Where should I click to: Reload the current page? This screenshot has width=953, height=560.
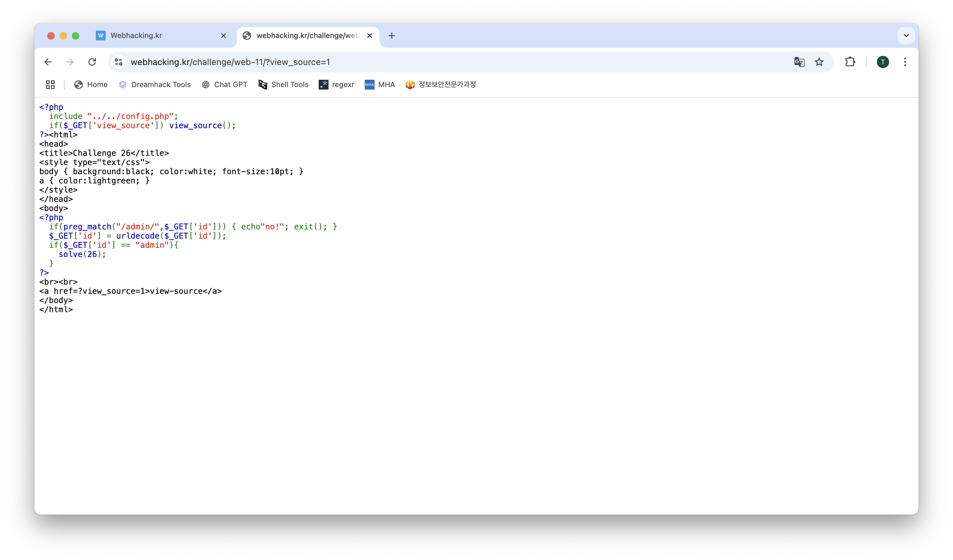tap(92, 62)
